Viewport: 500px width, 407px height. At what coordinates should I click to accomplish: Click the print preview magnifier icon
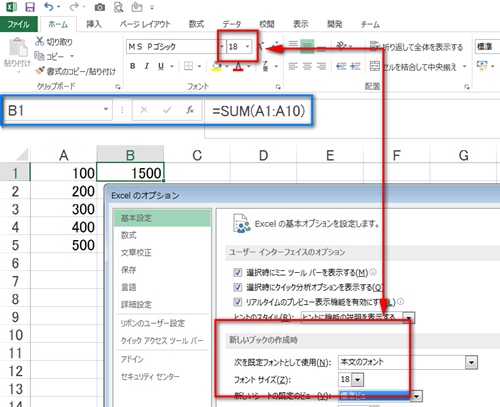(118, 7)
